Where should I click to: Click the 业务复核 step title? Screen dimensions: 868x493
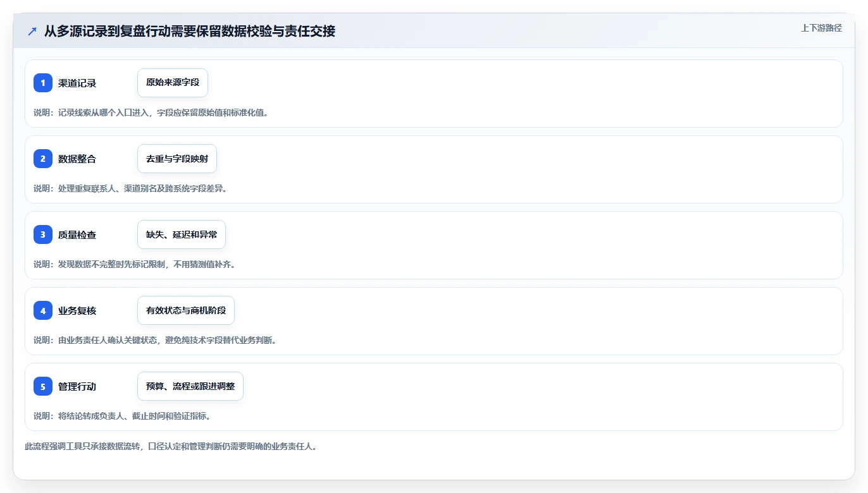pos(77,311)
